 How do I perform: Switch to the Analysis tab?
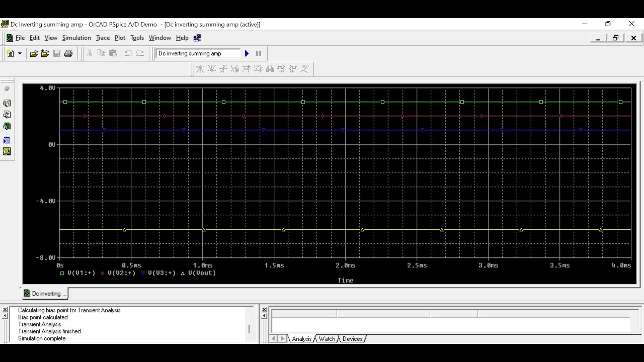[301, 339]
